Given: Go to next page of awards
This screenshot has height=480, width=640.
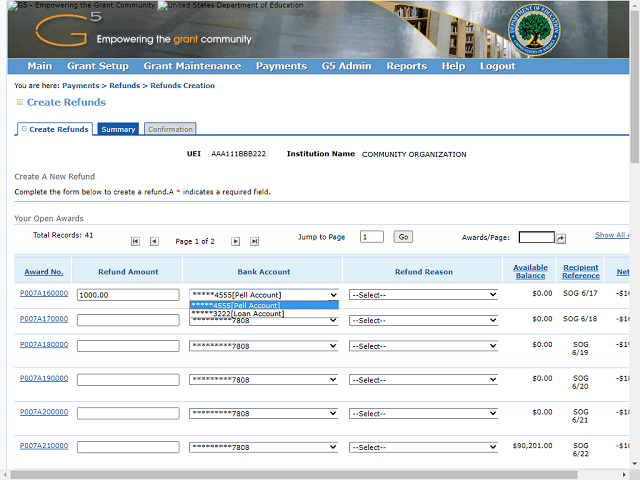Looking at the screenshot, I should click(x=236, y=241).
